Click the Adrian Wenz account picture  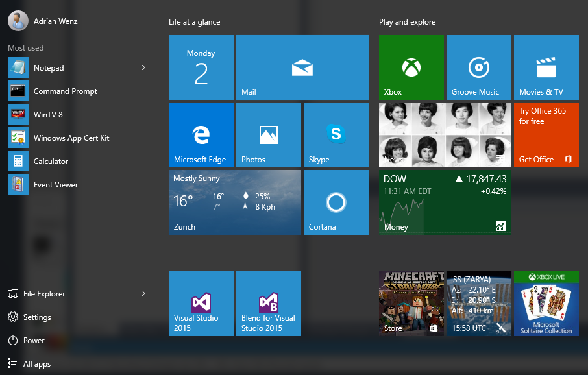18,20
